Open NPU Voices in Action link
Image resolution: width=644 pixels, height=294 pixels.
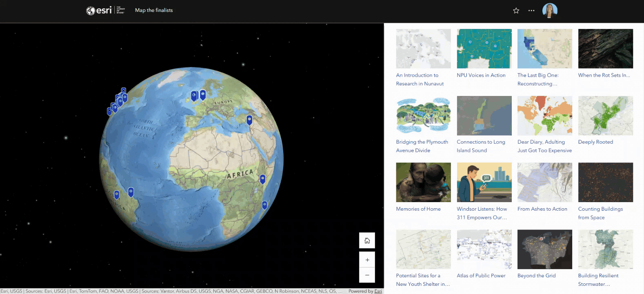point(481,75)
